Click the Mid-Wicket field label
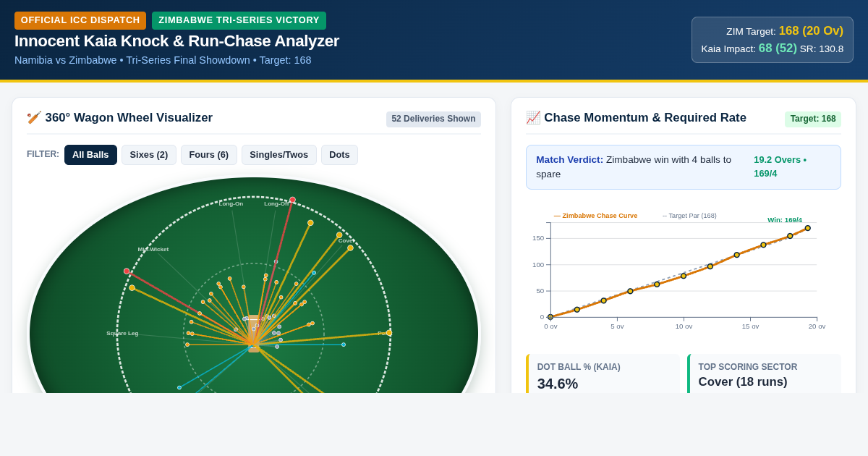 pos(153,250)
